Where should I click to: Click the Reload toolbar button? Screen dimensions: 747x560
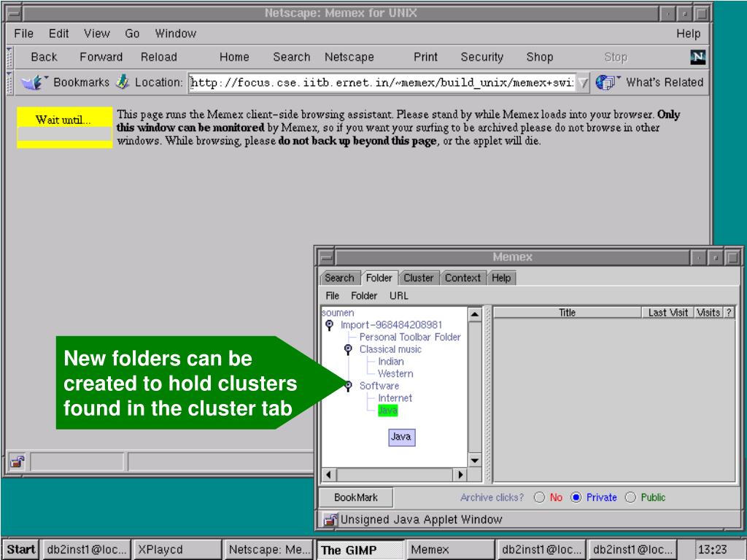tap(158, 57)
